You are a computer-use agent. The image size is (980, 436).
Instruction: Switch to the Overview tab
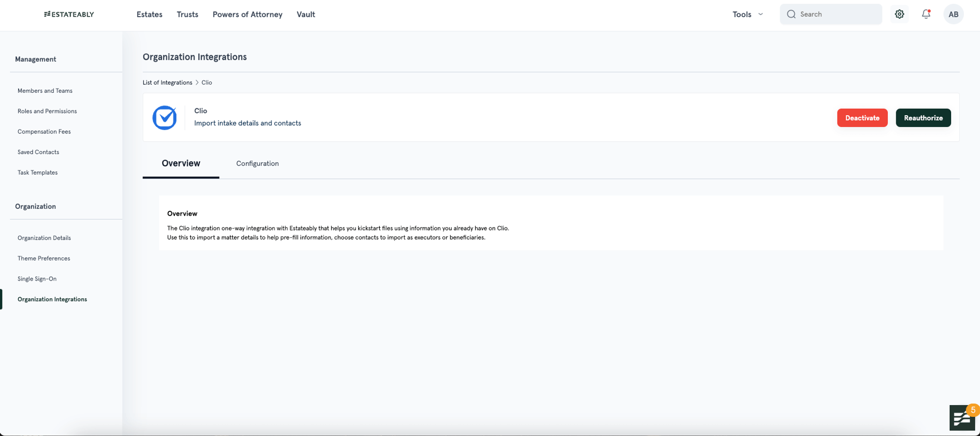click(181, 163)
